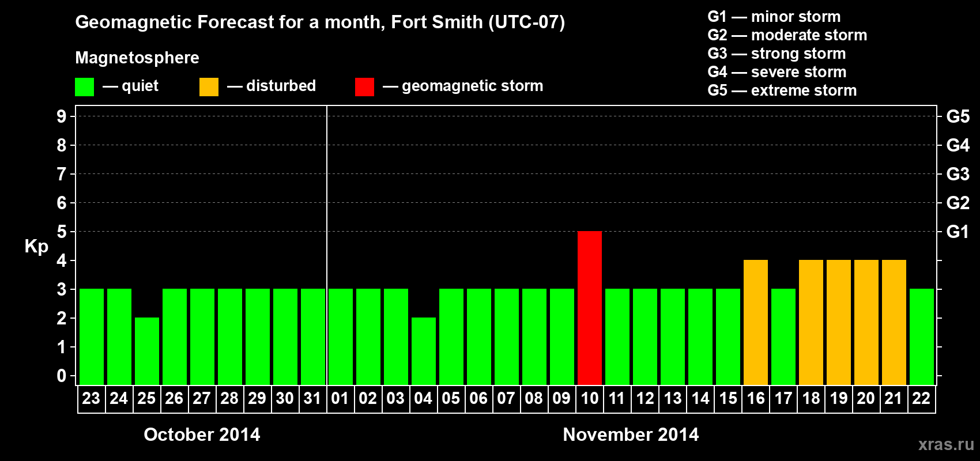Click the October 2014 month label
Viewport: 980px width, 461px height.
[202, 434]
